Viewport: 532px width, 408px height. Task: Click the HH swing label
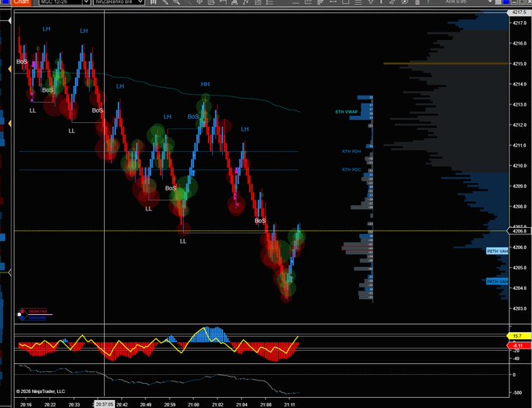click(x=205, y=85)
